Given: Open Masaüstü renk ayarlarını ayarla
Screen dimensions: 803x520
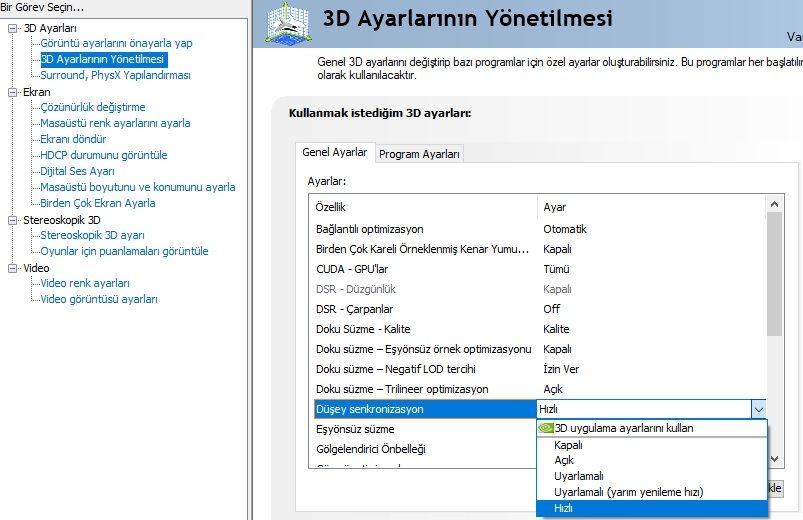Looking at the screenshot, I should pyautogui.click(x=115, y=123).
